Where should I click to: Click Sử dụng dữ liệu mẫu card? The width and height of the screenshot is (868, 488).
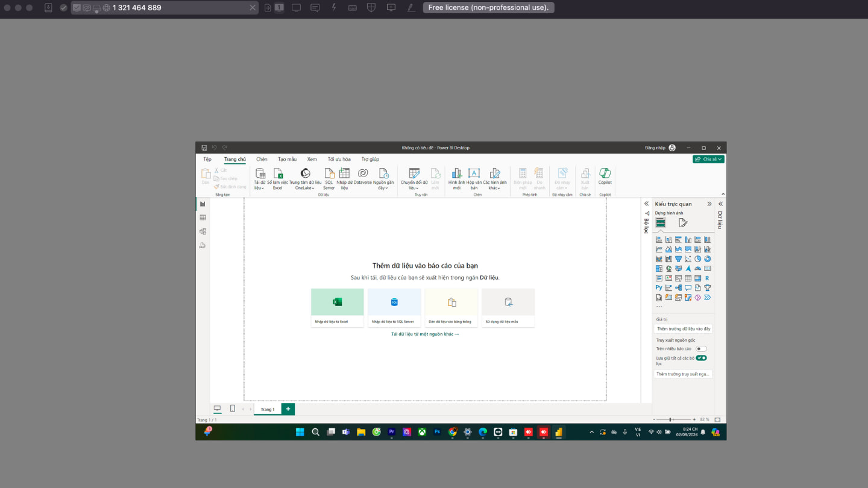point(508,308)
